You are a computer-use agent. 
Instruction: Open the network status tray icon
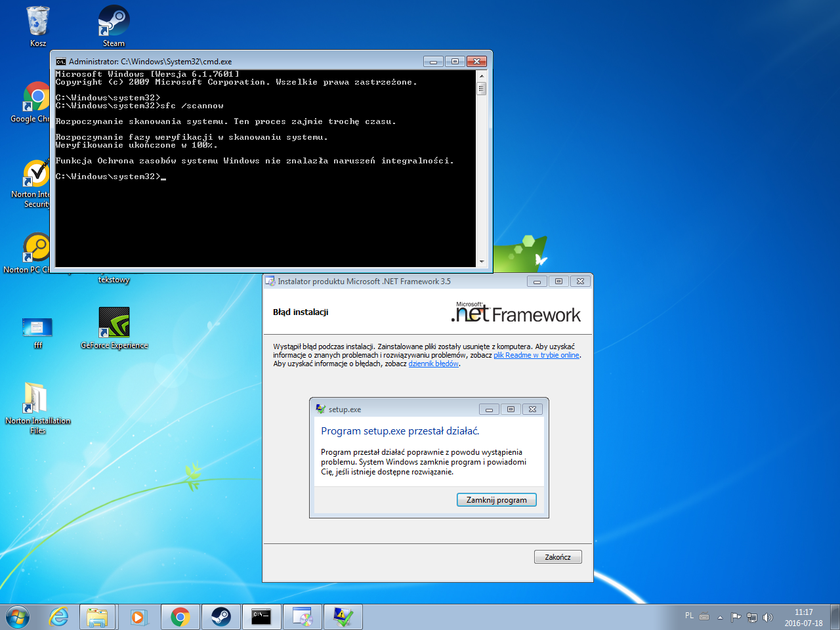pos(752,618)
